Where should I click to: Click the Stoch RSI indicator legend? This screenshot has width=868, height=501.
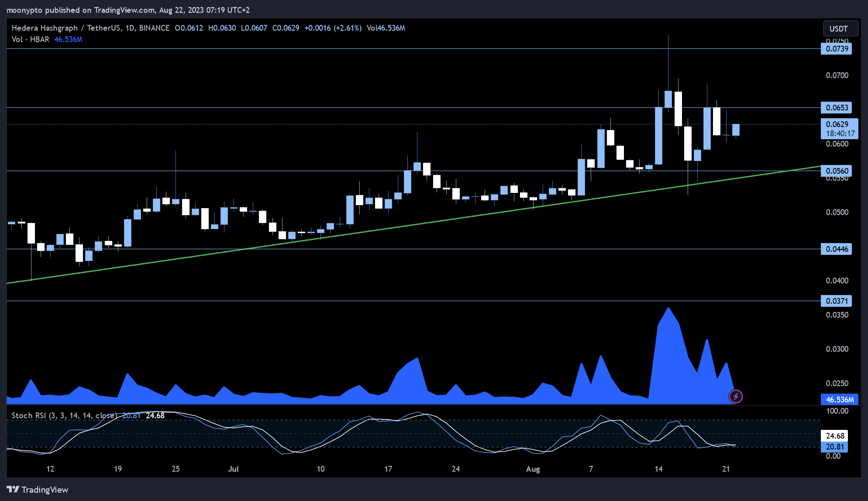(x=64, y=415)
